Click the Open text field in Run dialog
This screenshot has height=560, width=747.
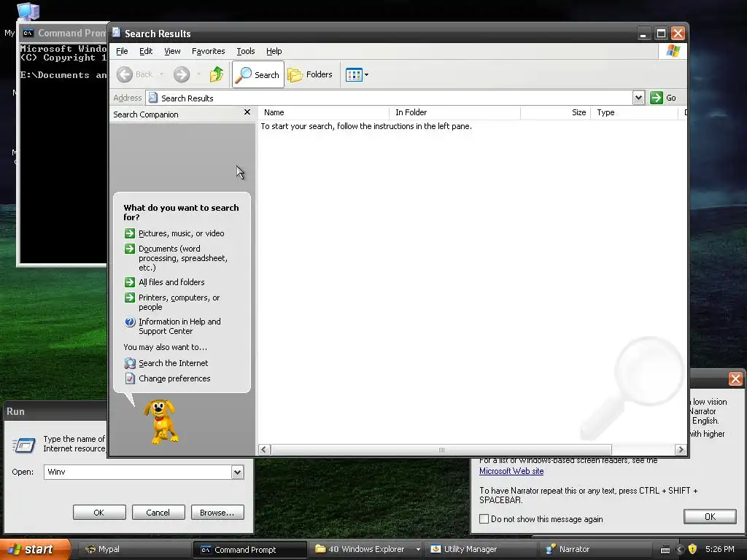pyautogui.click(x=138, y=472)
